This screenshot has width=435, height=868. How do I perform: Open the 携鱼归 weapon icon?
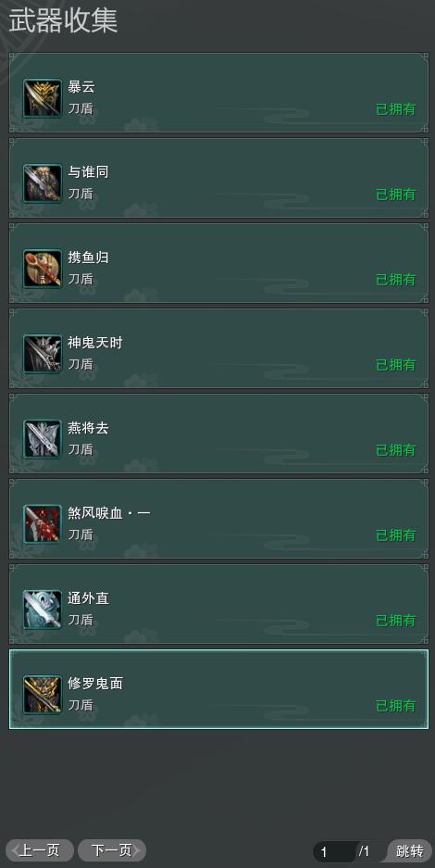[x=43, y=269]
